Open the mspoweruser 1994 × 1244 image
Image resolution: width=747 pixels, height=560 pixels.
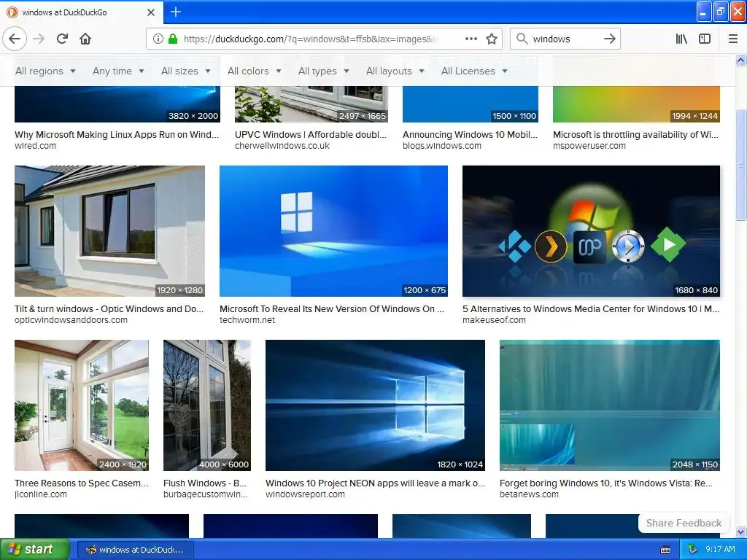pos(636,104)
